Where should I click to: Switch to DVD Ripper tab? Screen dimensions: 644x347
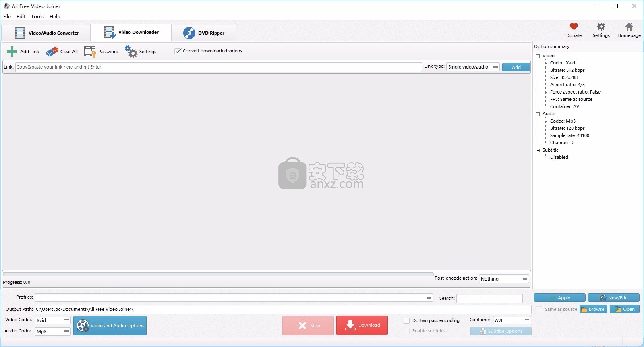(204, 33)
